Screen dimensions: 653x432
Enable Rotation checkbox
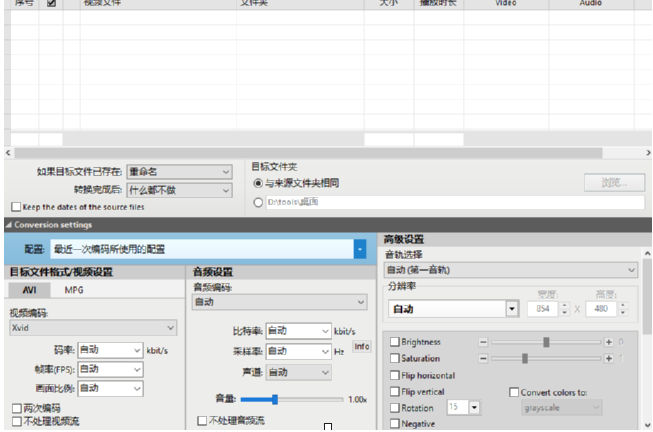[395, 408]
